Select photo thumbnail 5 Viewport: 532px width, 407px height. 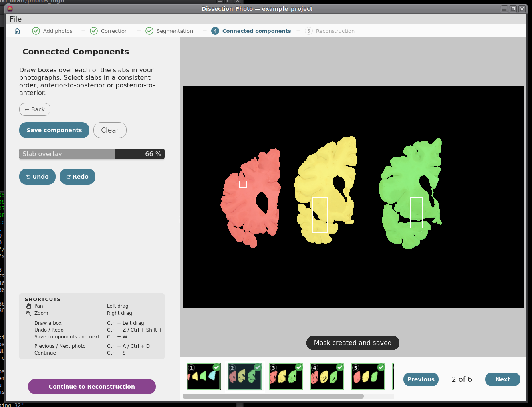tap(368, 377)
